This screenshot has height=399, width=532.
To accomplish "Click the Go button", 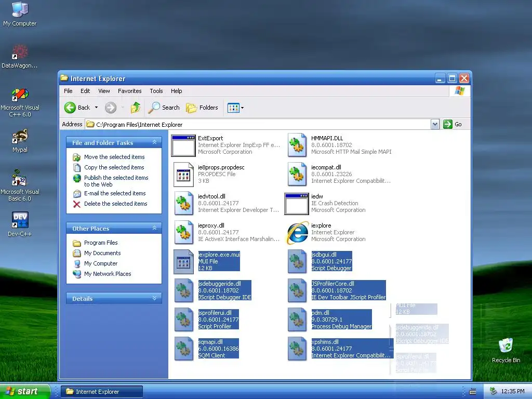I will [x=453, y=124].
